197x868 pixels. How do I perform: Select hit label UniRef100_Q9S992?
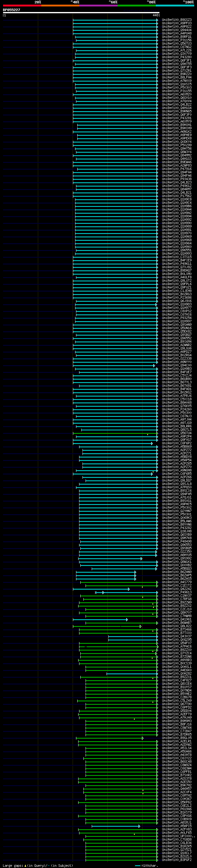coord(176,558)
